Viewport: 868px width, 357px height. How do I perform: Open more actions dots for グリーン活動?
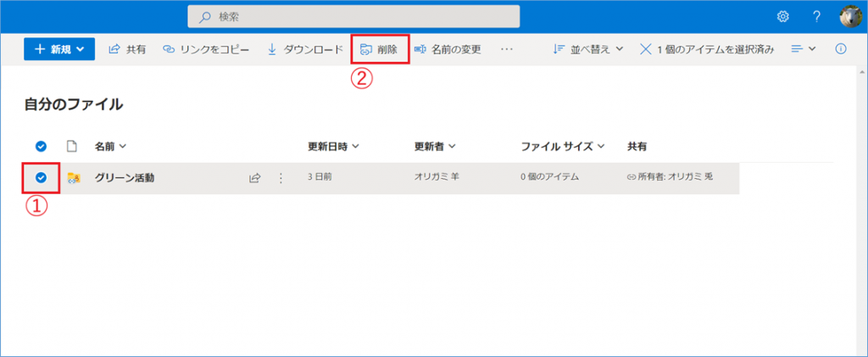pos(281,178)
